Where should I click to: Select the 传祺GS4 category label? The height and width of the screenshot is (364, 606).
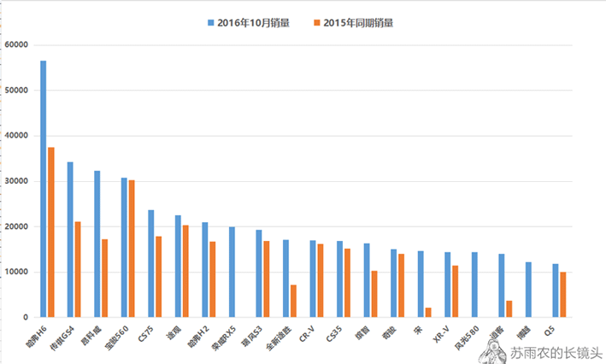coord(62,338)
